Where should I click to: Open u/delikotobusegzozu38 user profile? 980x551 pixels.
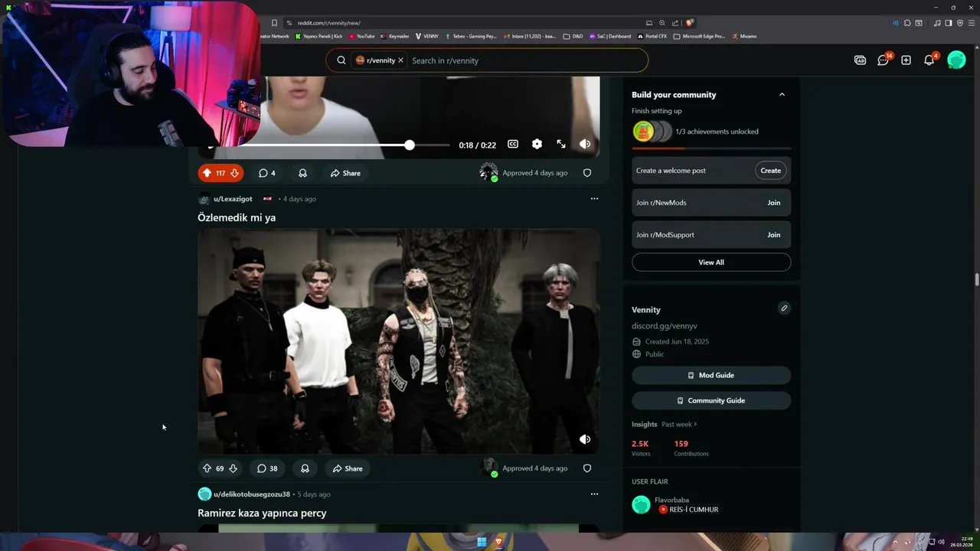[x=252, y=494]
